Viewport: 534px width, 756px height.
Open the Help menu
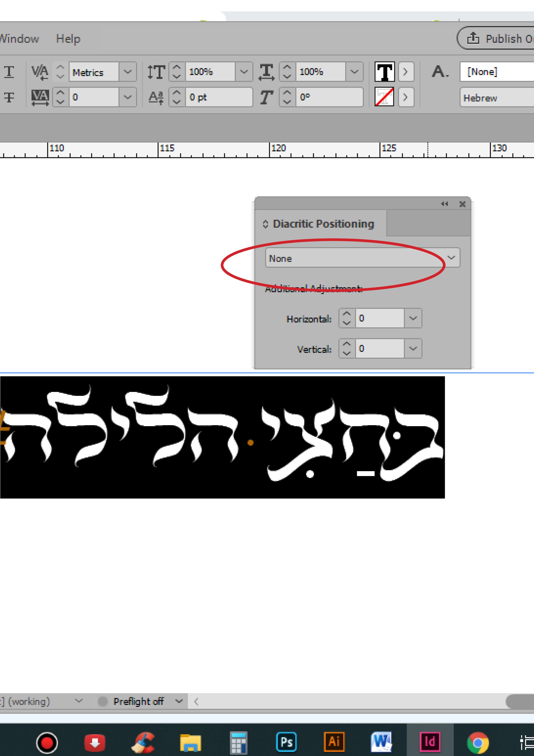click(x=68, y=39)
